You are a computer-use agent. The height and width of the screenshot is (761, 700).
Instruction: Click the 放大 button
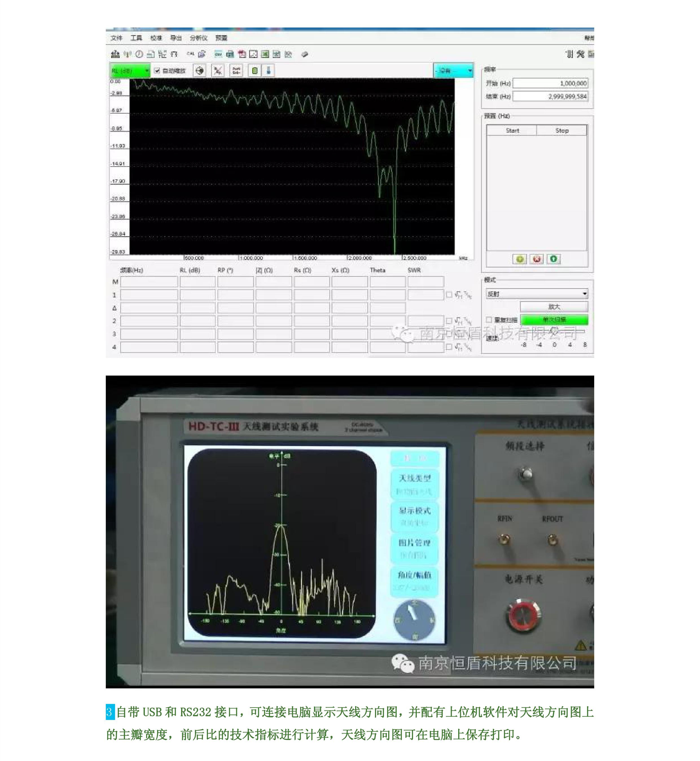click(554, 307)
